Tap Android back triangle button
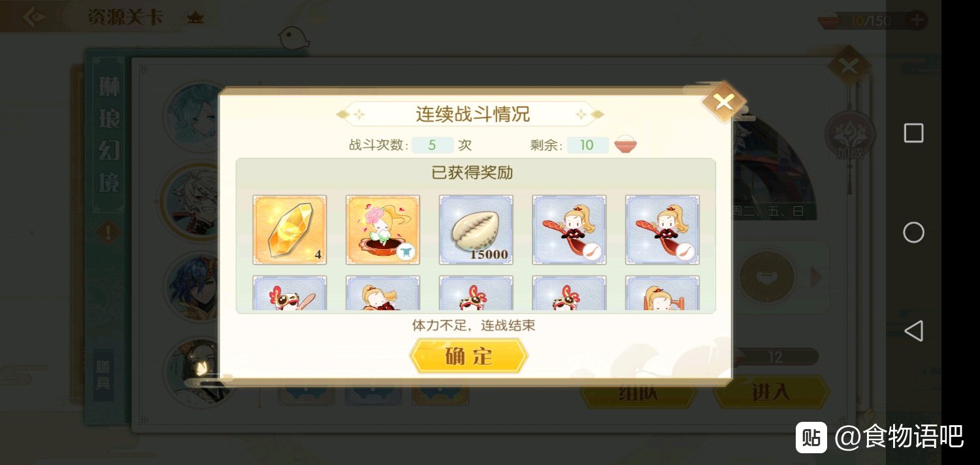Viewport: 980px width, 465px height. point(913,331)
